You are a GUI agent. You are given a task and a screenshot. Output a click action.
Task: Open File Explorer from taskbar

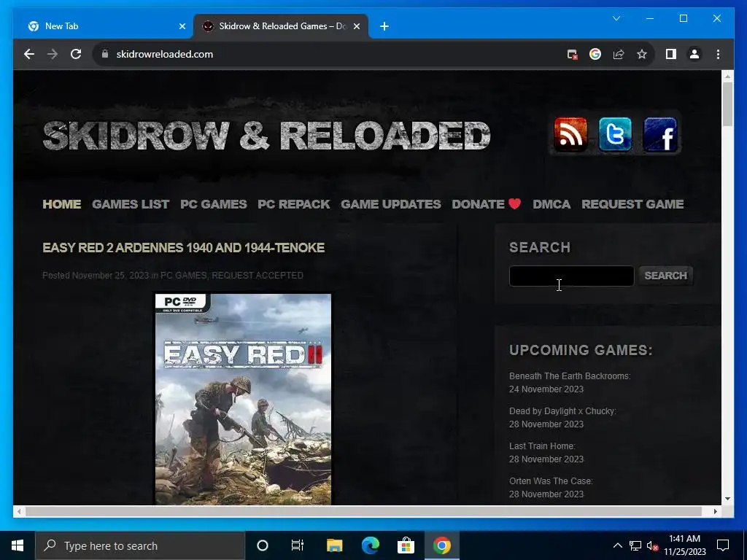334,545
